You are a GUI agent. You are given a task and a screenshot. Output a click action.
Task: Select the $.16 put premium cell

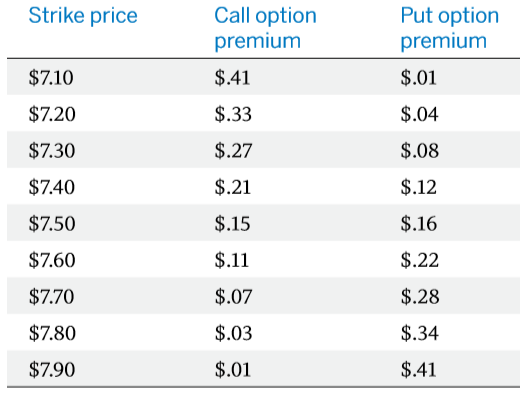419,223
